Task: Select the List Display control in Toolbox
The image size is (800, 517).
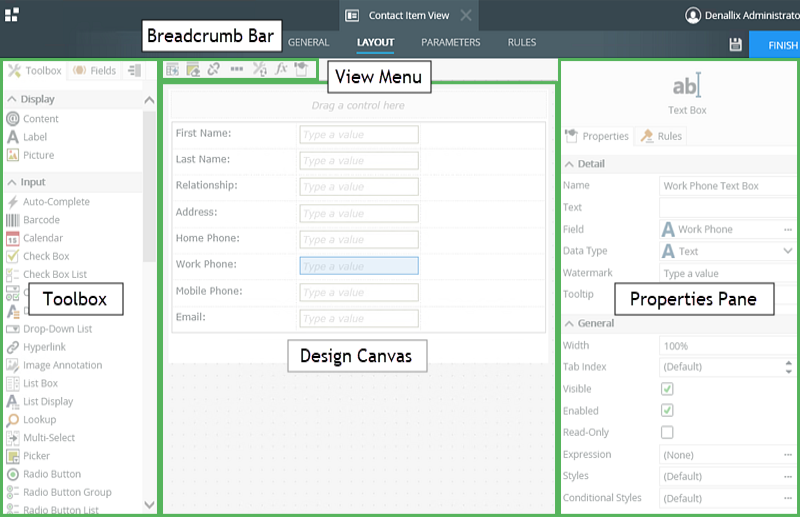Action: click(40, 401)
